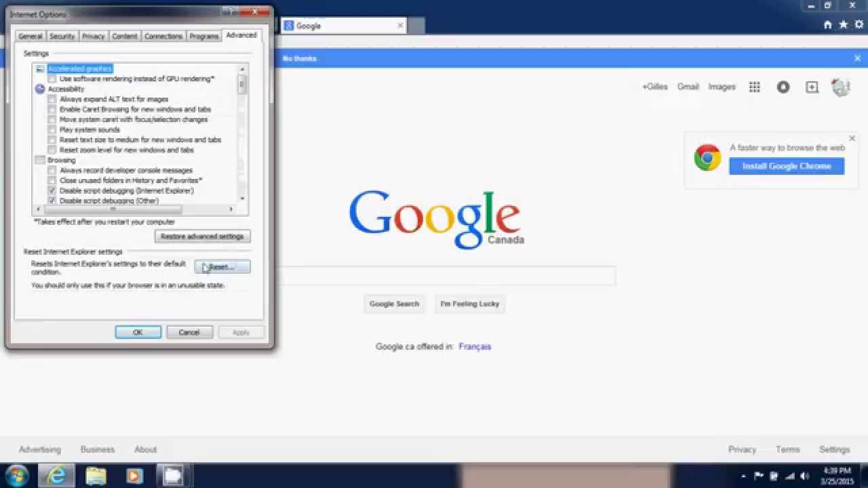Enable Caret Browsing for new windows
This screenshot has height=488, width=868.
52,109
